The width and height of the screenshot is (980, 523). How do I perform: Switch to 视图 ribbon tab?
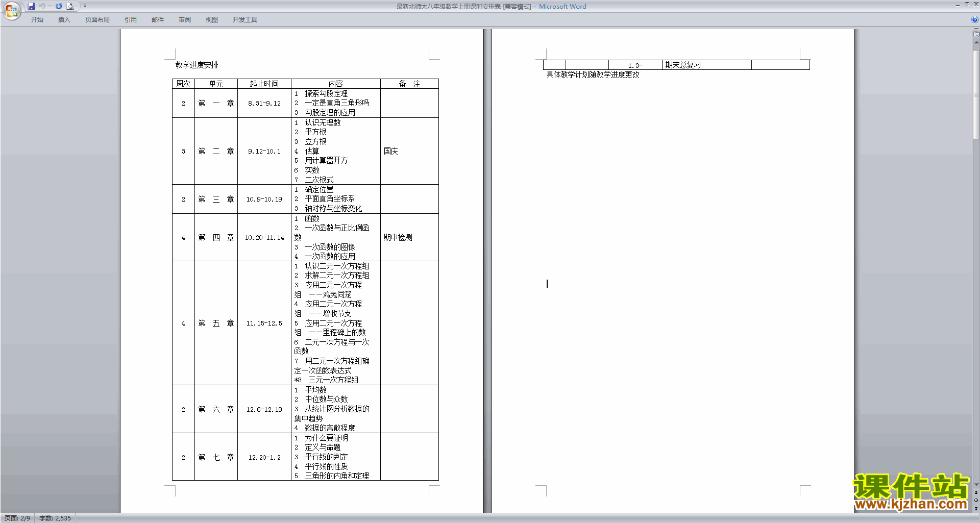click(212, 20)
